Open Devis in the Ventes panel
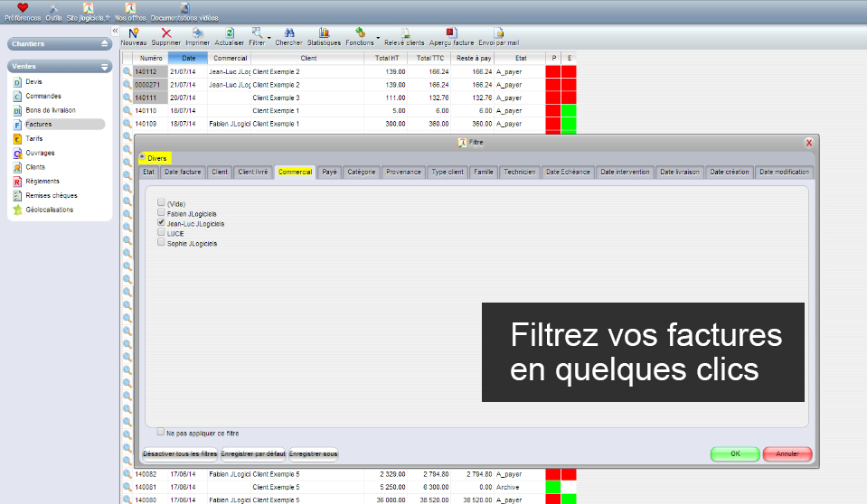 [x=33, y=82]
